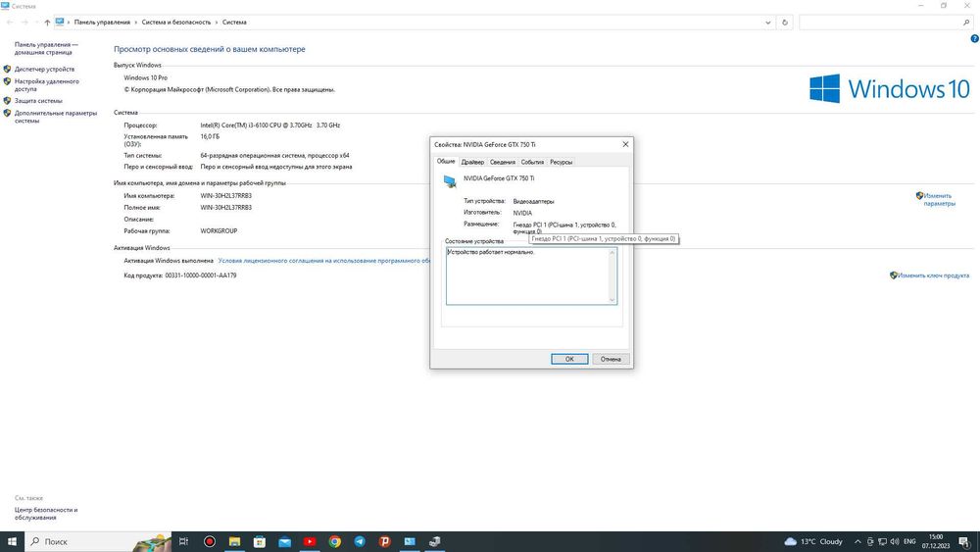
Task: Click the Система breadcrumb segment
Action: [x=234, y=23]
